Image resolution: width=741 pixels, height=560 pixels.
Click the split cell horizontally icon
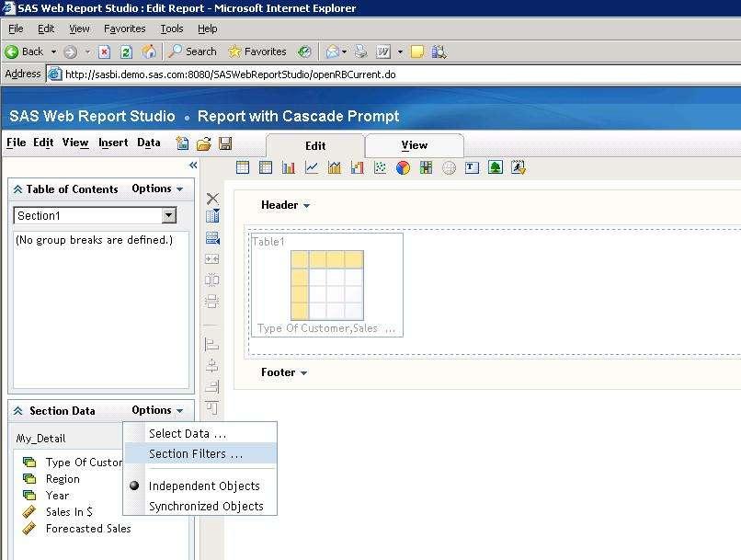[211, 301]
